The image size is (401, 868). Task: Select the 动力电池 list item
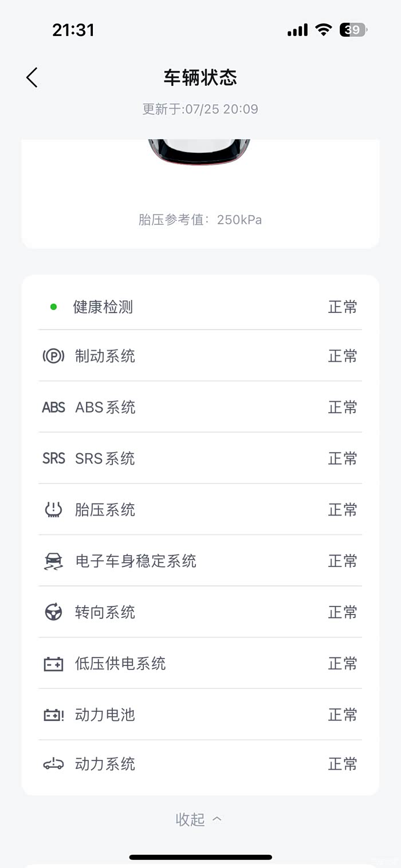tap(200, 715)
